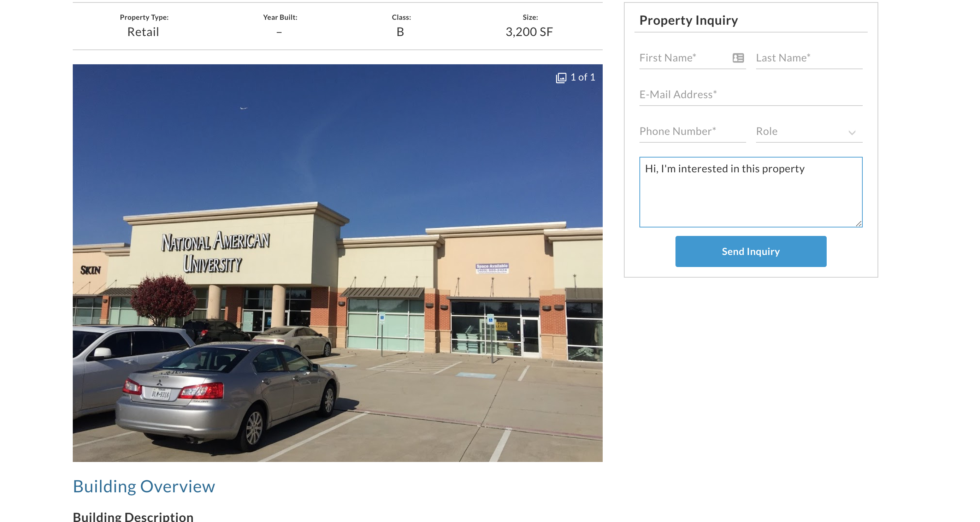Click into the E-Mail Address field

pyautogui.click(x=751, y=95)
